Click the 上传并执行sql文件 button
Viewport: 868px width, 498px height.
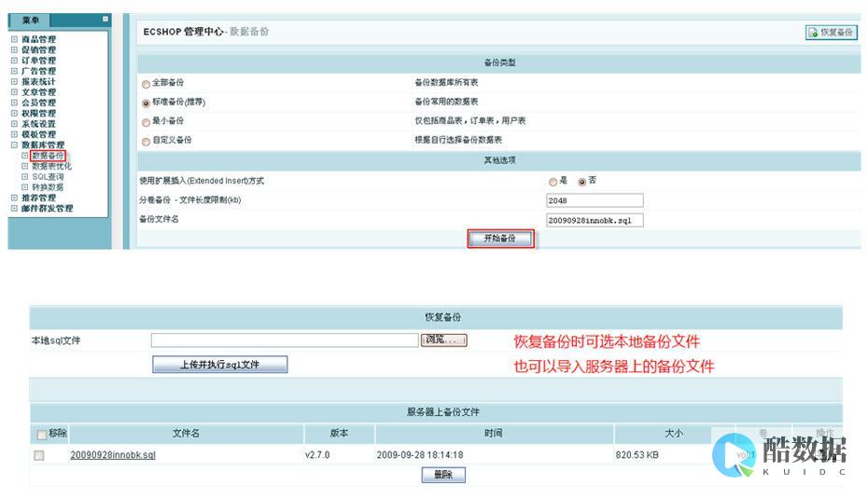click(219, 364)
